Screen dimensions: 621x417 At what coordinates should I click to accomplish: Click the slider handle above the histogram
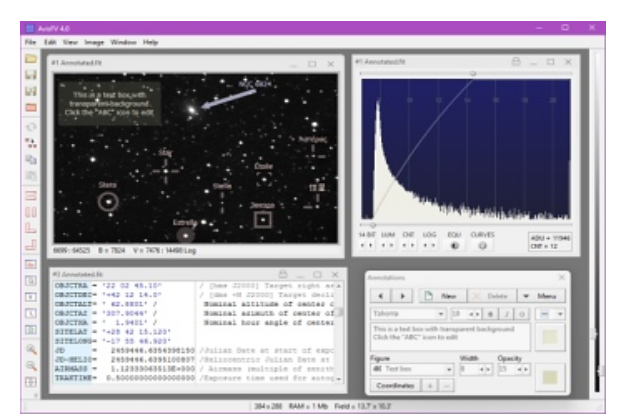(x=472, y=74)
